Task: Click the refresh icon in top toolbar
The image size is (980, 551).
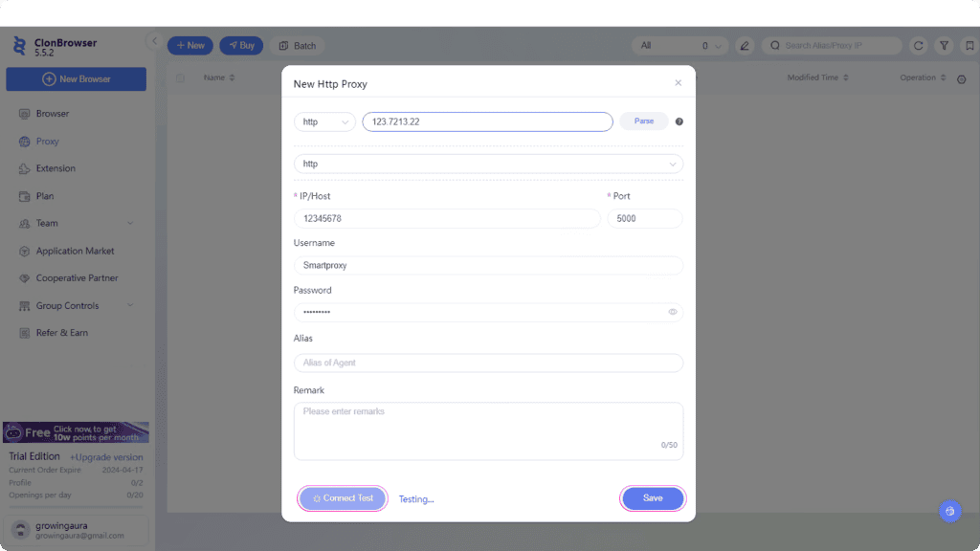Action: point(918,45)
